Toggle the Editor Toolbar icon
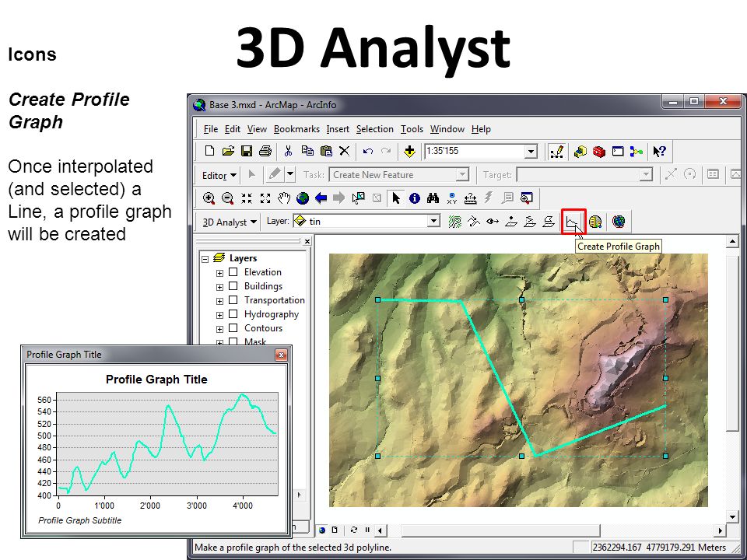 click(x=556, y=152)
